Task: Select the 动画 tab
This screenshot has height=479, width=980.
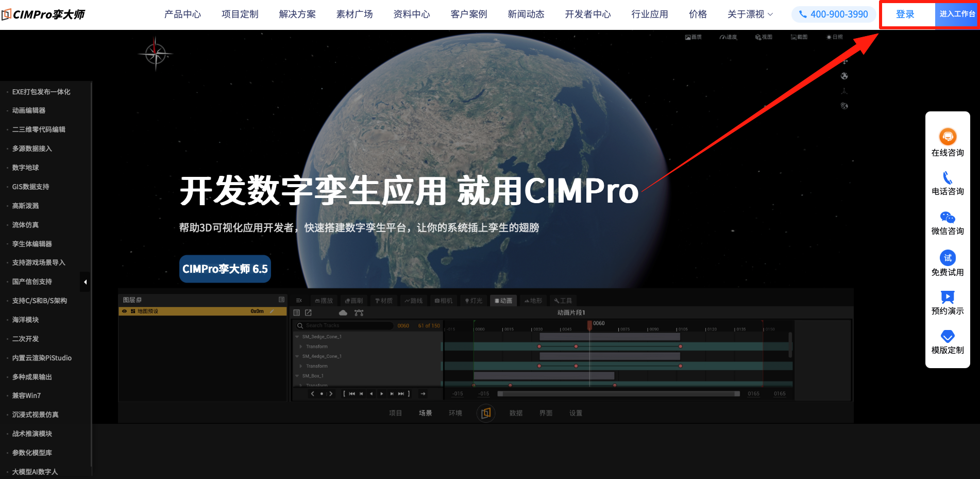Action: pyautogui.click(x=503, y=301)
